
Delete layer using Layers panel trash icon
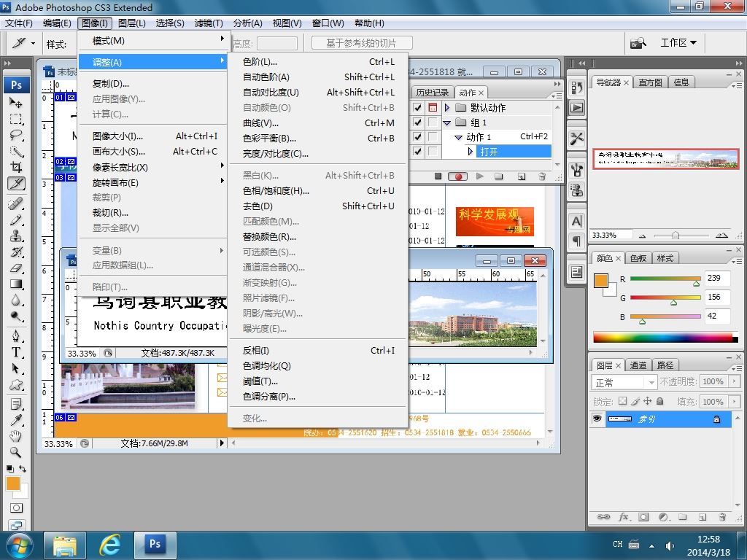tap(722, 517)
